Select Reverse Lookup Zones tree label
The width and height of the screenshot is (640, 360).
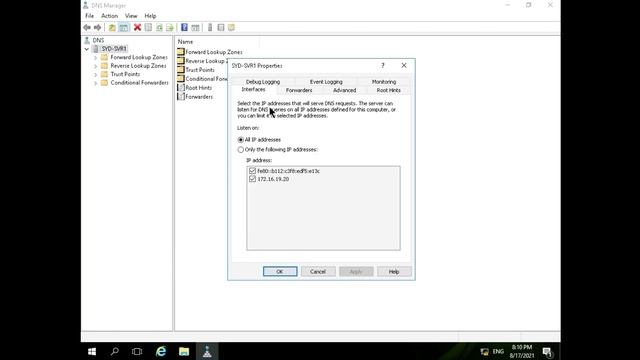tap(138, 66)
